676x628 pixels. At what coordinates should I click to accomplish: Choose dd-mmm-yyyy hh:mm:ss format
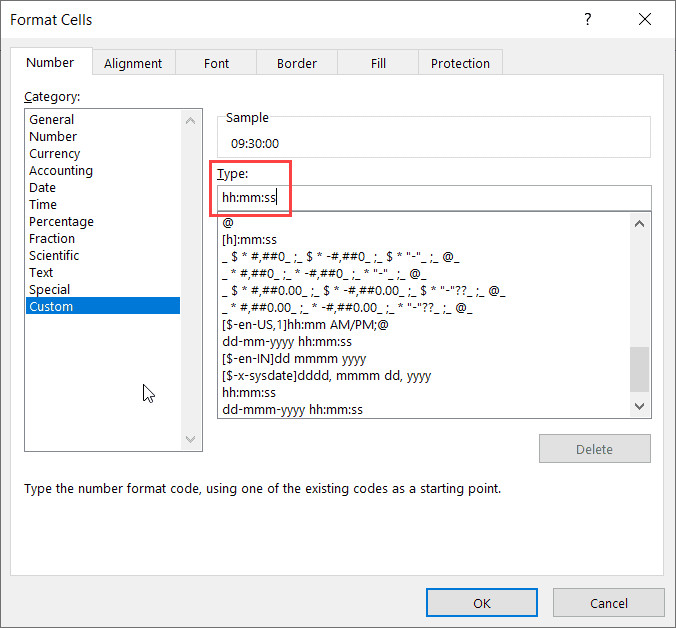click(x=291, y=409)
